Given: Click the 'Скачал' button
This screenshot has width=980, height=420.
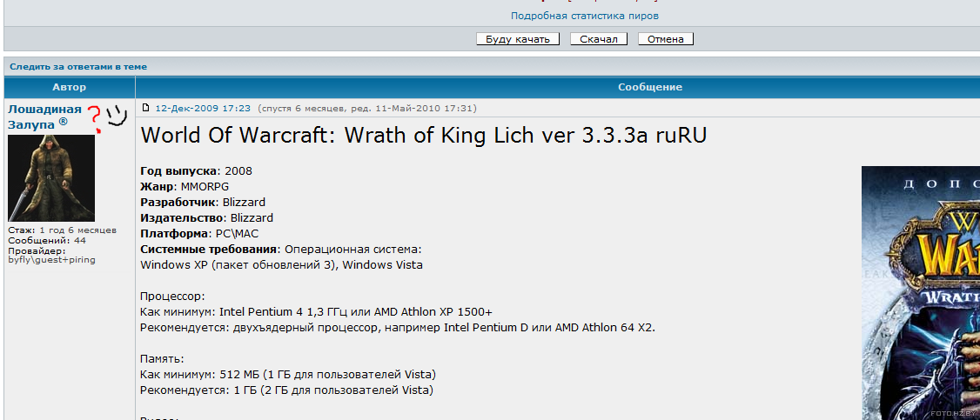Looking at the screenshot, I should 599,39.
